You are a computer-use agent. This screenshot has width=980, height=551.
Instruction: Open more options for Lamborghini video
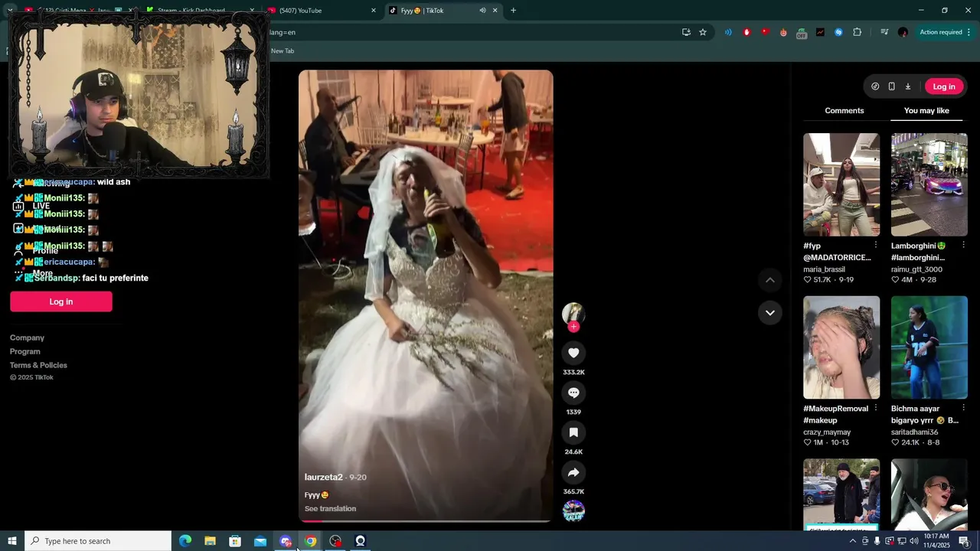pyautogui.click(x=963, y=245)
